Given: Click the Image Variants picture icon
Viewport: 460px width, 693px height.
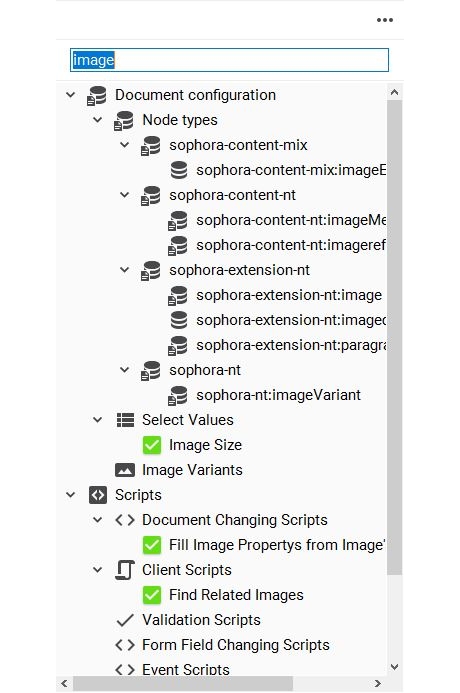Looking at the screenshot, I should (125, 470).
